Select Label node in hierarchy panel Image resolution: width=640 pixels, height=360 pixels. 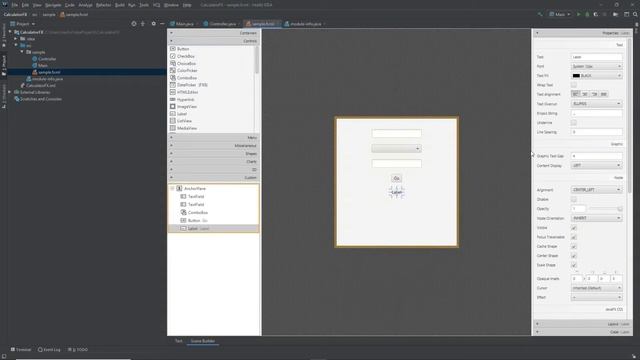tap(213, 229)
